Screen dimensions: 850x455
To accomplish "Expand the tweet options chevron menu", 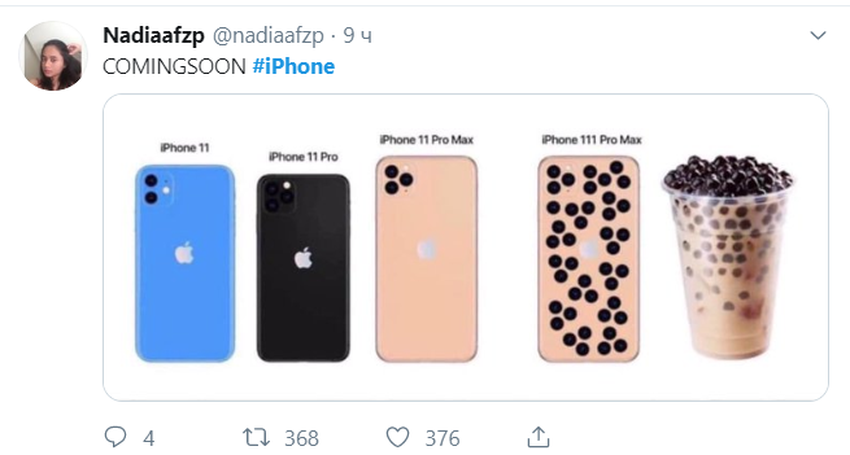I will click(x=818, y=36).
